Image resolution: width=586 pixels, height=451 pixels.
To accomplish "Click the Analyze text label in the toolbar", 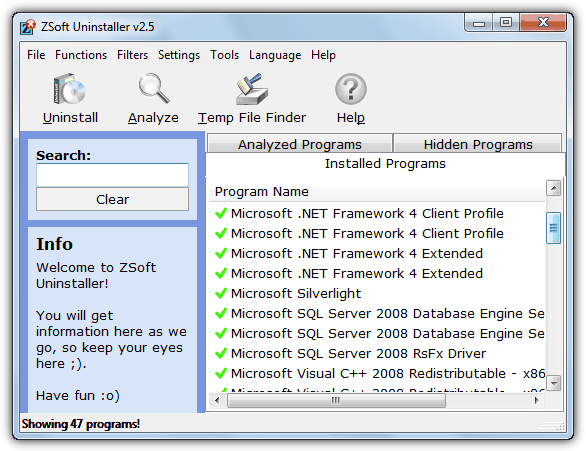I will [x=153, y=118].
